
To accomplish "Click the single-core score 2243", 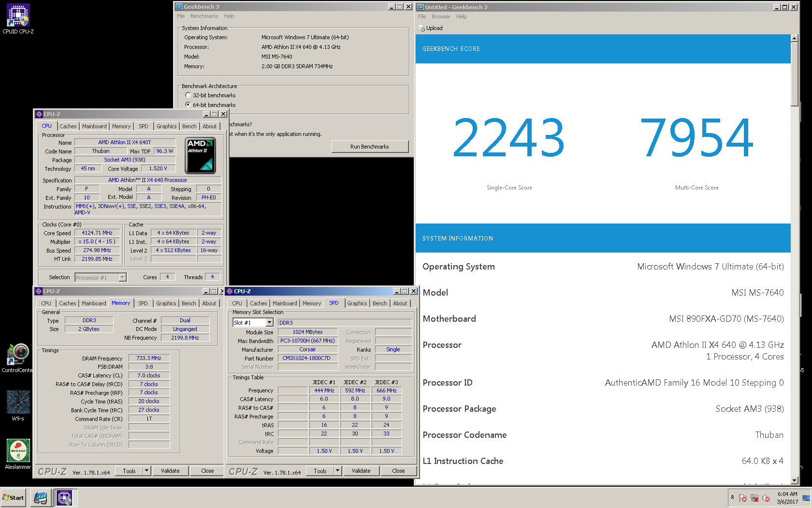I will pyautogui.click(x=509, y=138).
